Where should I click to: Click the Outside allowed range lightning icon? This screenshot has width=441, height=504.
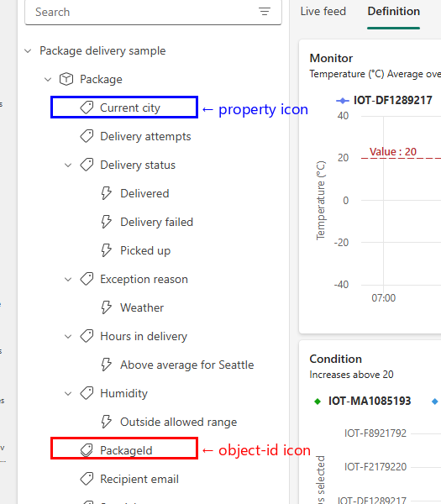pyautogui.click(x=107, y=422)
